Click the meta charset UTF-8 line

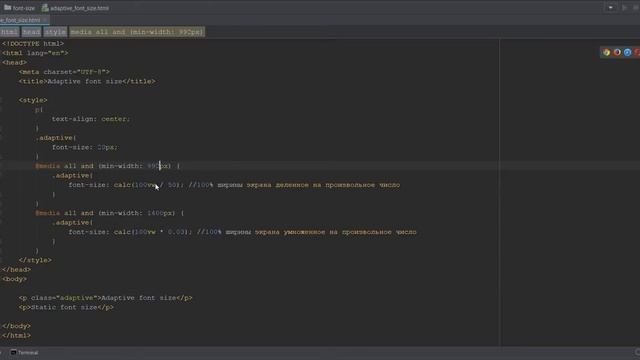(64, 72)
